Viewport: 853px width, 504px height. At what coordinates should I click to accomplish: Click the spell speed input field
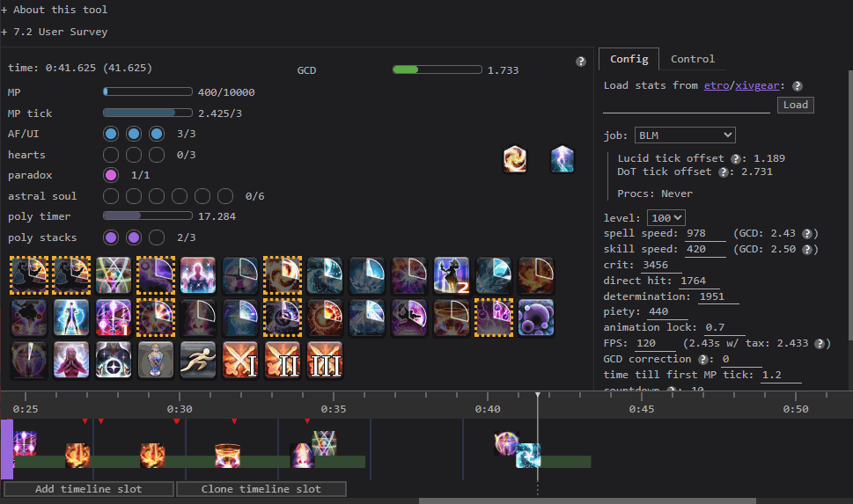[705, 233]
